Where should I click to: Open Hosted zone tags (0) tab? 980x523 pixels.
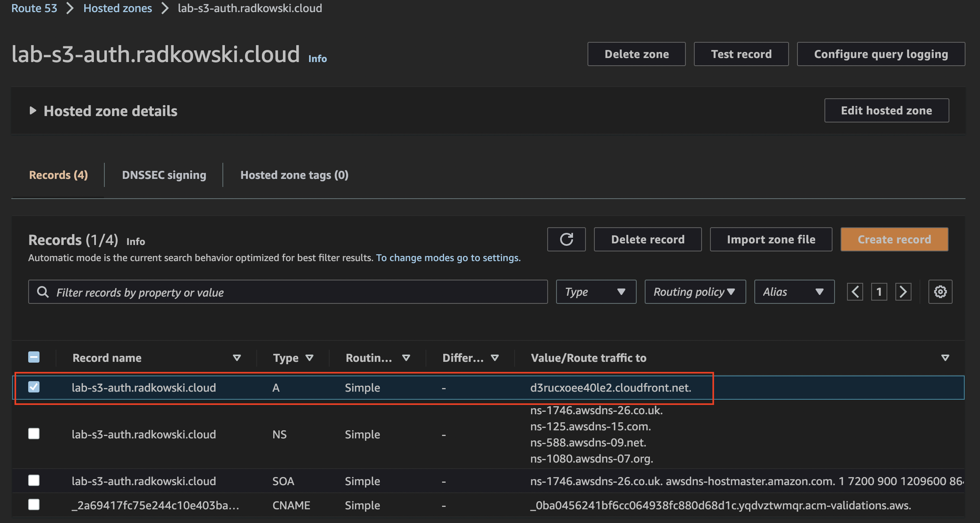coord(295,175)
